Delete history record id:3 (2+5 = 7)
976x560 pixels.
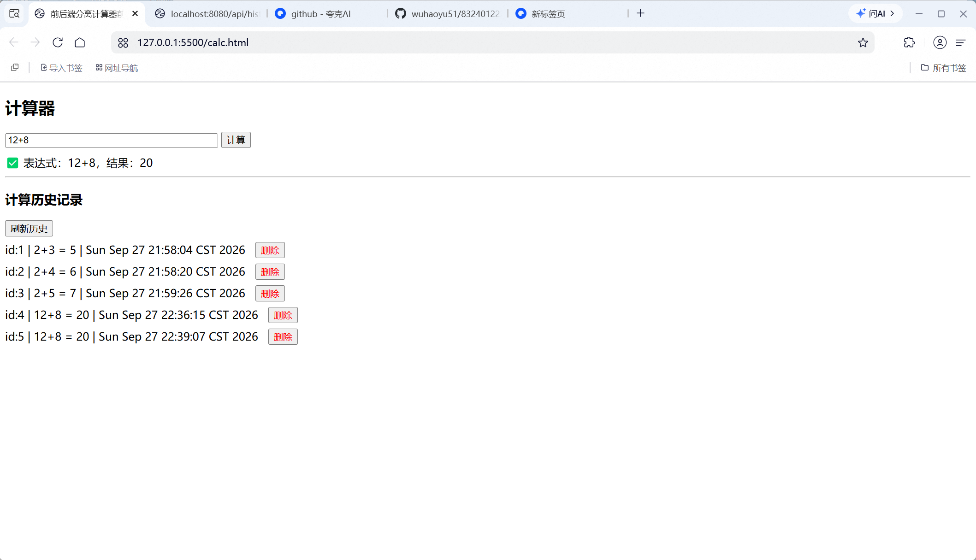tap(270, 294)
